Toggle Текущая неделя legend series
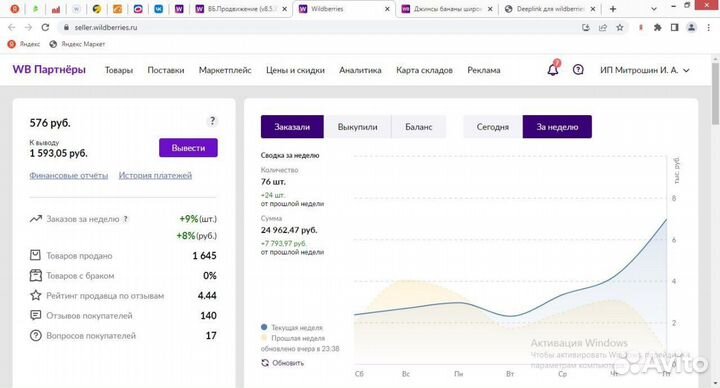This screenshot has width=720, height=388. click(x=292, y=327)
